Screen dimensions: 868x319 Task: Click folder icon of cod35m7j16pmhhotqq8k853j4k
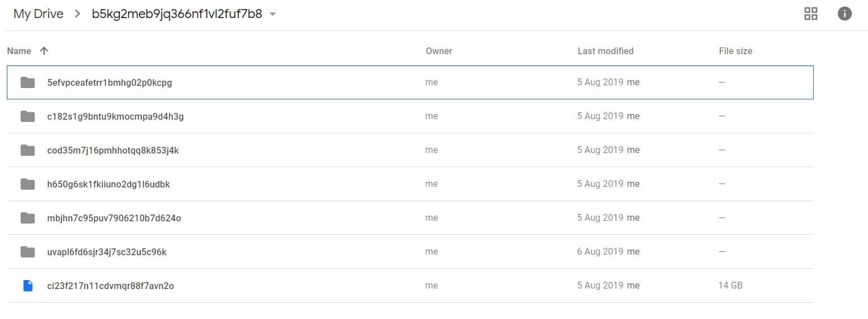click(28, 150)
